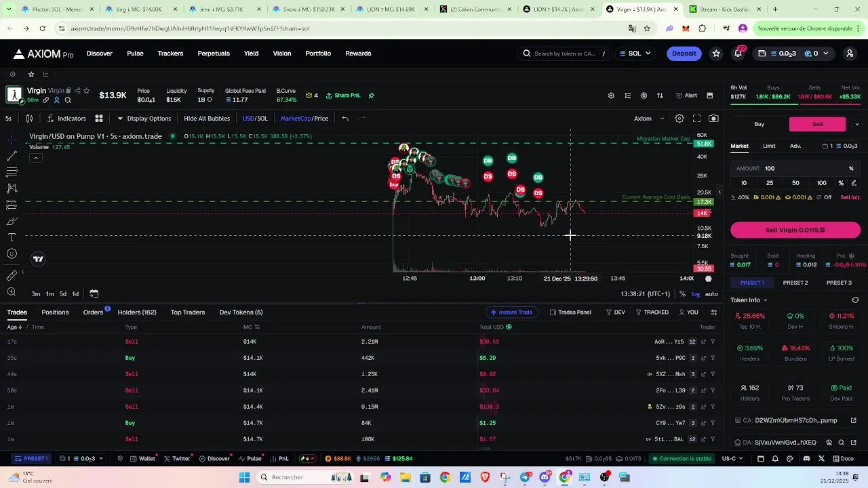Open the Perpetuals menu
The width and height of the screenshot is (868, 488).
214,54
